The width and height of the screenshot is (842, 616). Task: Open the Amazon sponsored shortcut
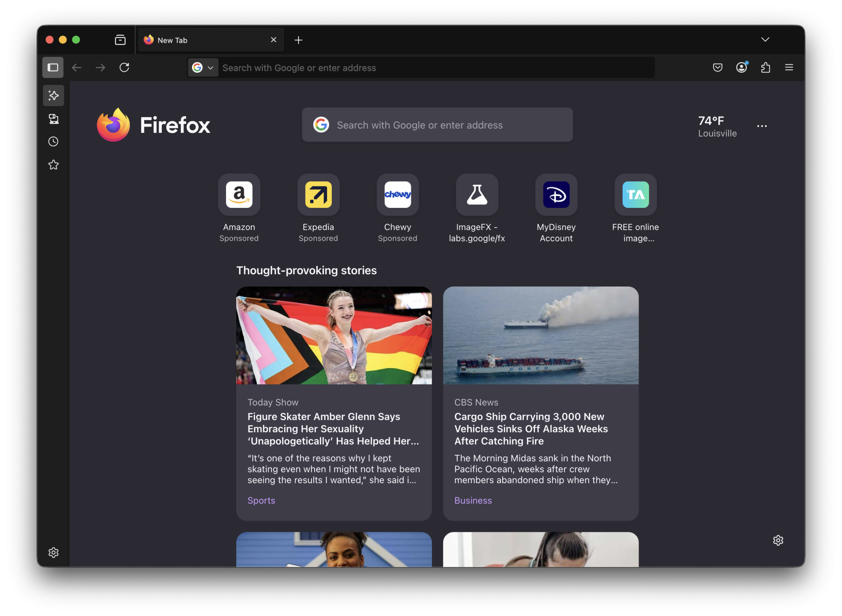(x=239, y=208)
